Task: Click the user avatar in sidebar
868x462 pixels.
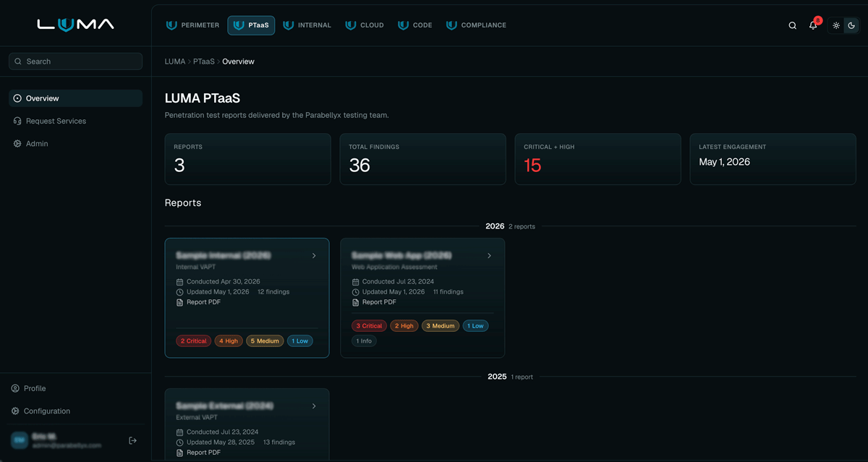Action: tap(19, 440)
